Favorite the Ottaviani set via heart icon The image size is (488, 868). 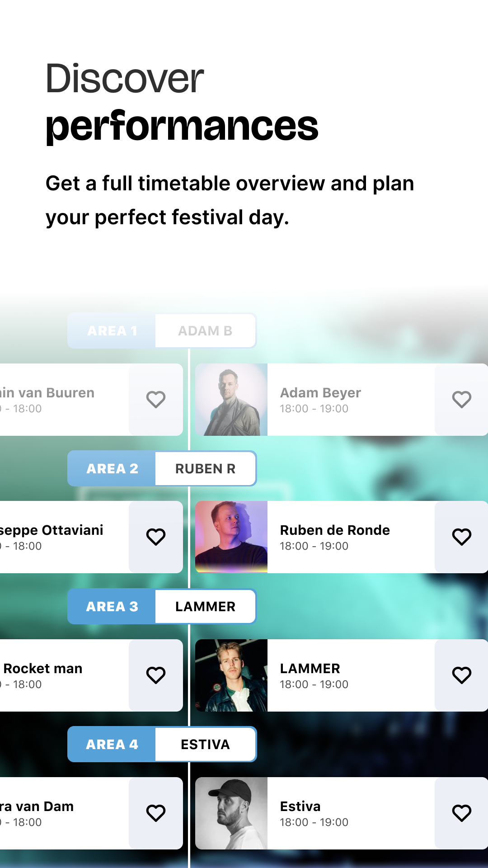156,537
